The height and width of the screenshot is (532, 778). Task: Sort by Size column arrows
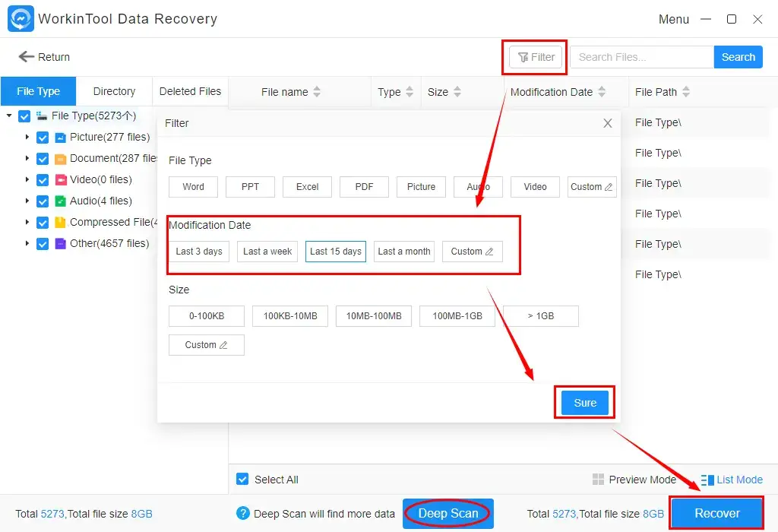point(457,92)
